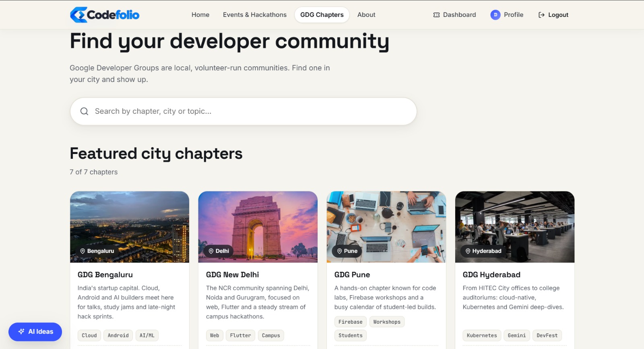Select the AI/ML tag
Viewport: 644px width, 349px height.
click(x=147, y=335)
